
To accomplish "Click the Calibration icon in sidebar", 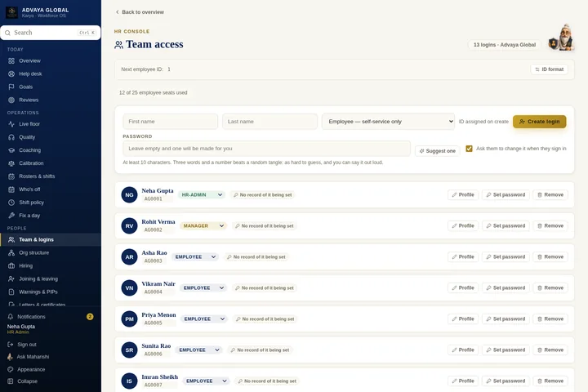I will click(11, 163).
